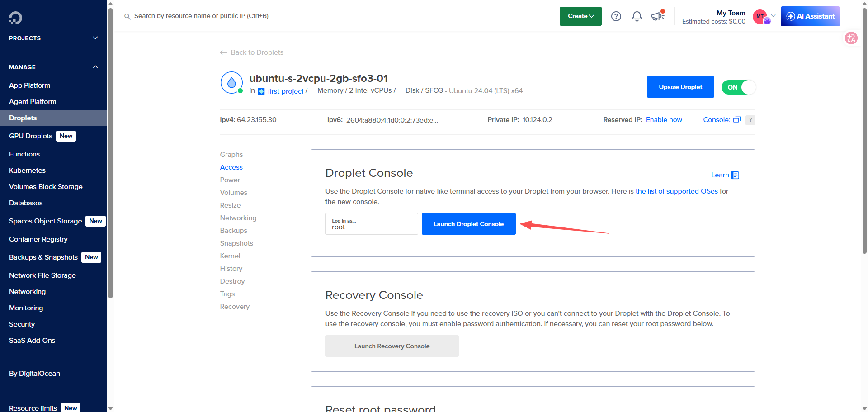The width and height of the screenshot is (868, 412).
Task: Open the Create dropdown
Action: [580, 16]
